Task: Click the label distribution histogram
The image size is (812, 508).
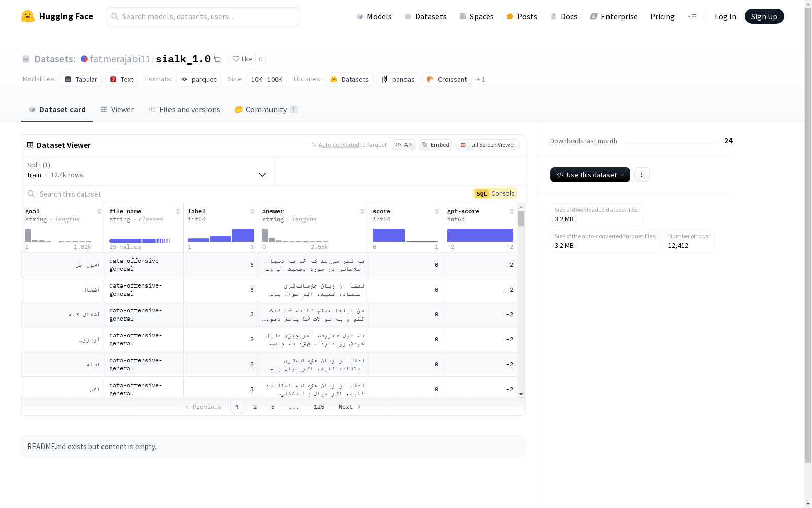Action: click(x=221, y=235)
